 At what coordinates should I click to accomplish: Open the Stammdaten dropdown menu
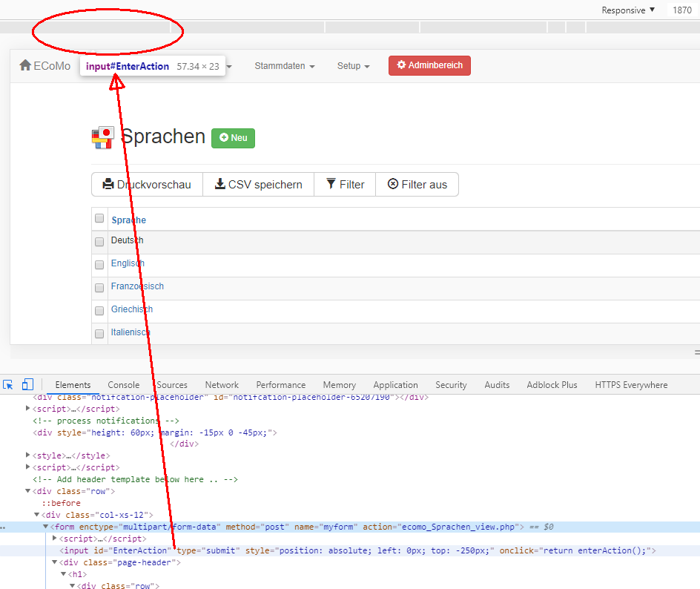285,66
